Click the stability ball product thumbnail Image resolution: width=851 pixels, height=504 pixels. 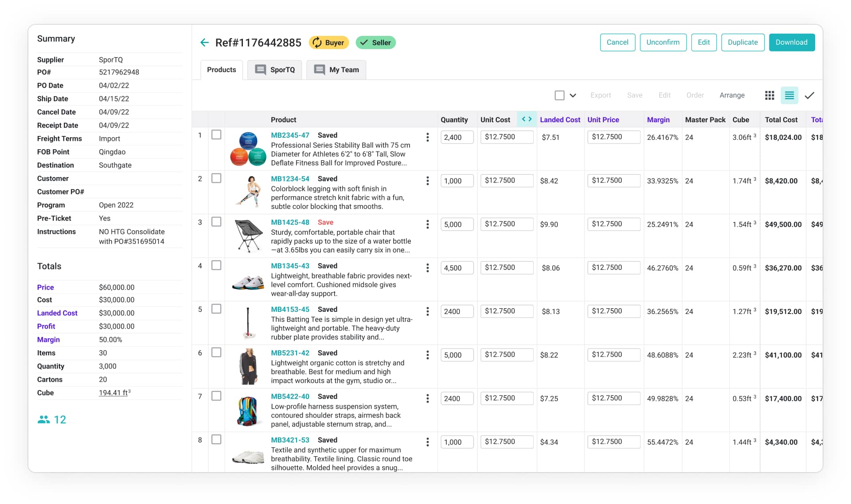pyautogui.click(x=248, y=149)
